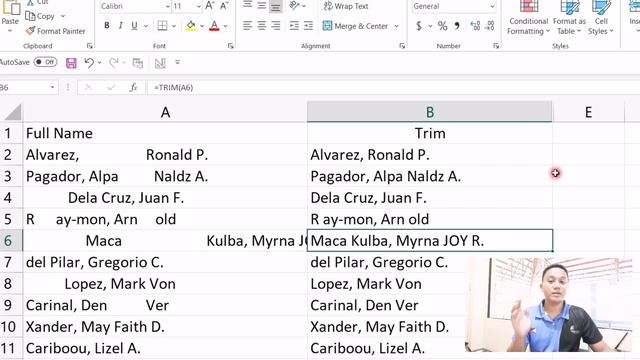Open Conditional Formatting menu
This screenshot has height=360, width=640.
529,18
